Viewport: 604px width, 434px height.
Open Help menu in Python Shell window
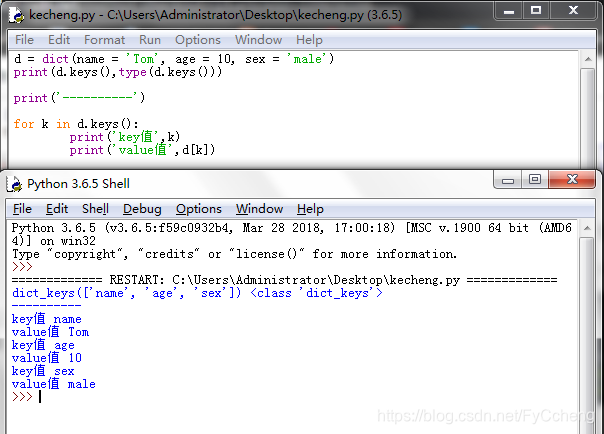coord(310,209)
